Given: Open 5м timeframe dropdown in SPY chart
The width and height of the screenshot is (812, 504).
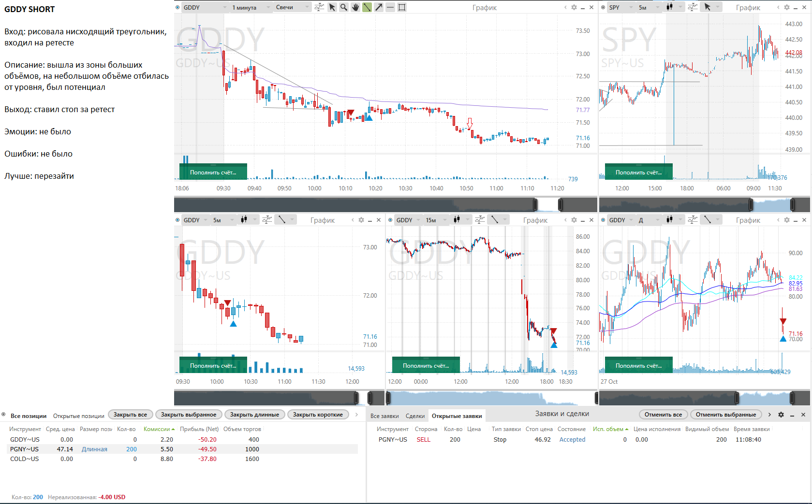Looking at the screenshot, I should tap(648, 7).
